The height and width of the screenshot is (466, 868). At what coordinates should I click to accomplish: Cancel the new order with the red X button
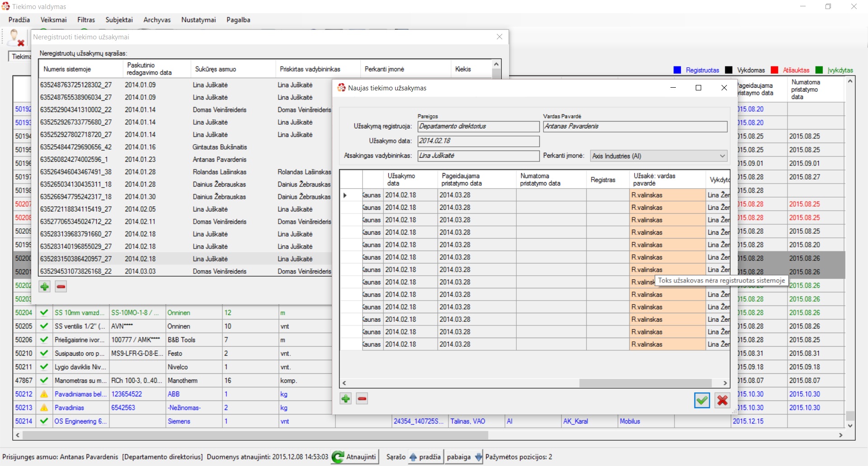[x=722, y=400]
